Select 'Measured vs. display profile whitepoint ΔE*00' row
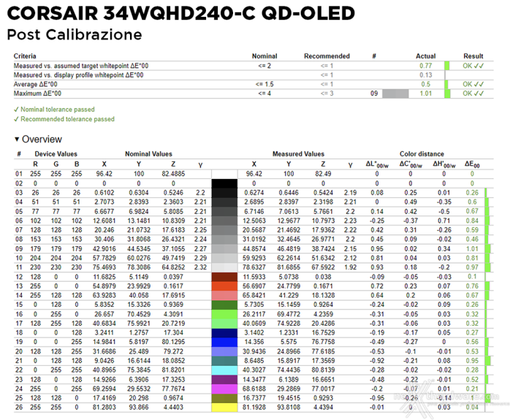The height and width of the screenshot is (420, 510). point(254,75)
